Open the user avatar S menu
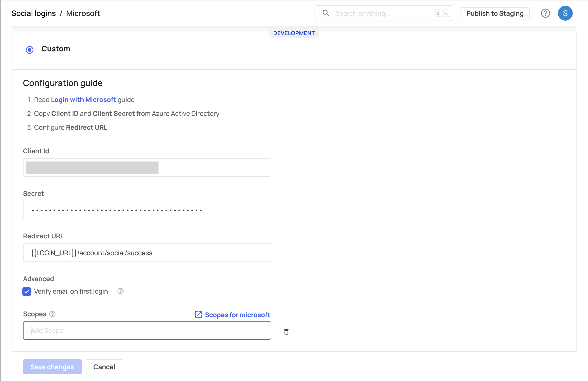588x381 pixels. click(565, 13)
